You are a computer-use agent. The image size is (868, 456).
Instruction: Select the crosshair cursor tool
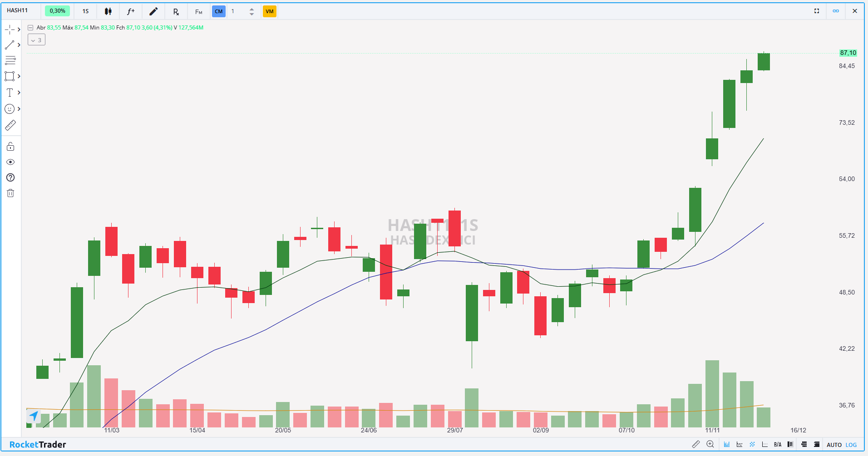click(10, 29)
